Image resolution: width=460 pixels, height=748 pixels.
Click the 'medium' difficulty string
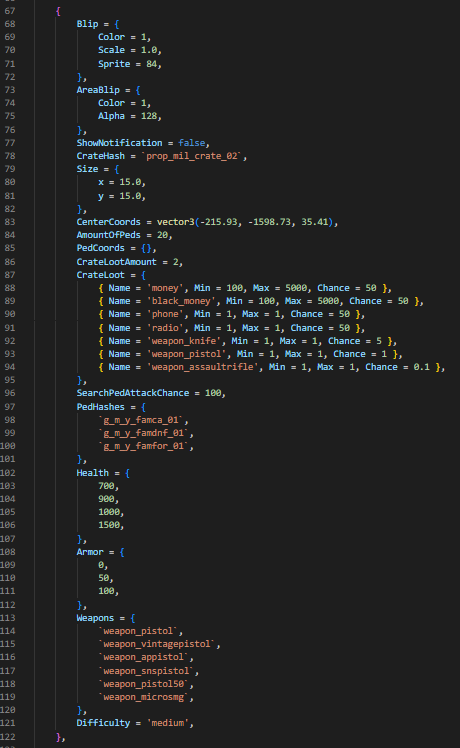pos(167,723)
